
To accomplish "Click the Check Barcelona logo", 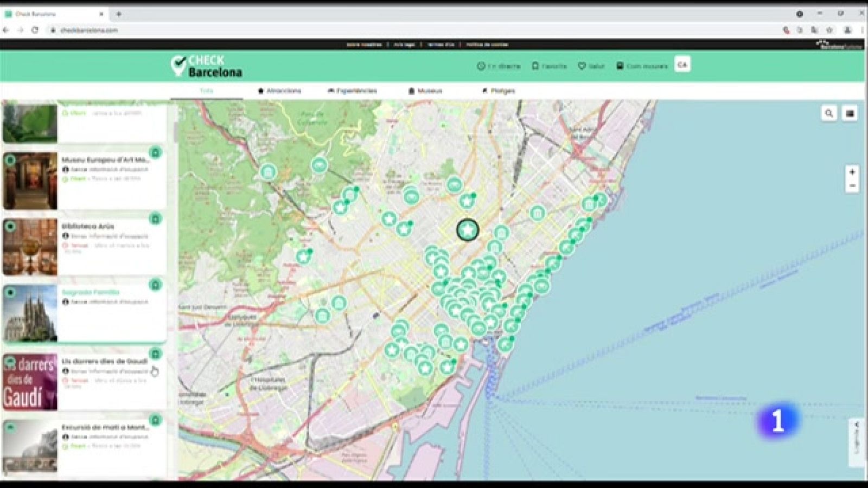I will (x=207, y=65).
